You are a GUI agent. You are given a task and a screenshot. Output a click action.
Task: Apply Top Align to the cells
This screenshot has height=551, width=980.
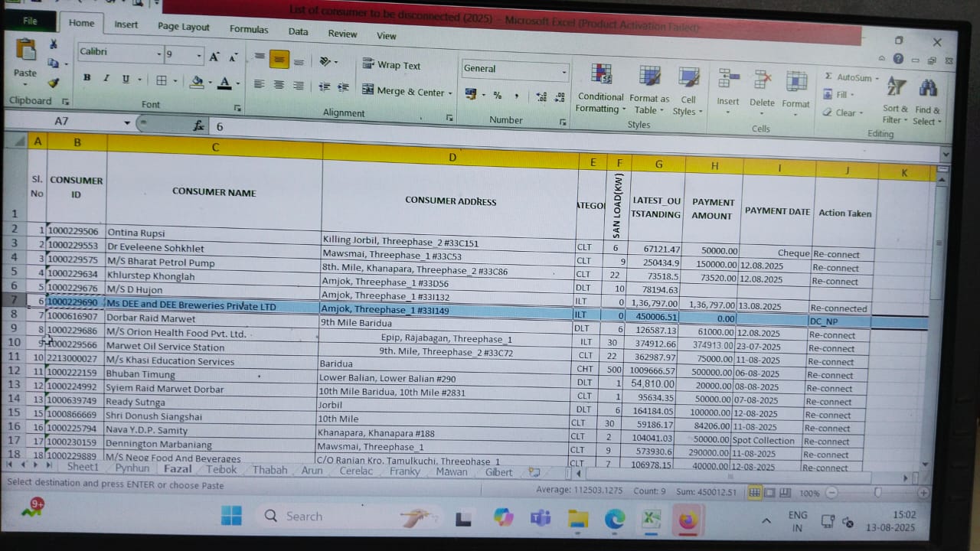[260, 57]
